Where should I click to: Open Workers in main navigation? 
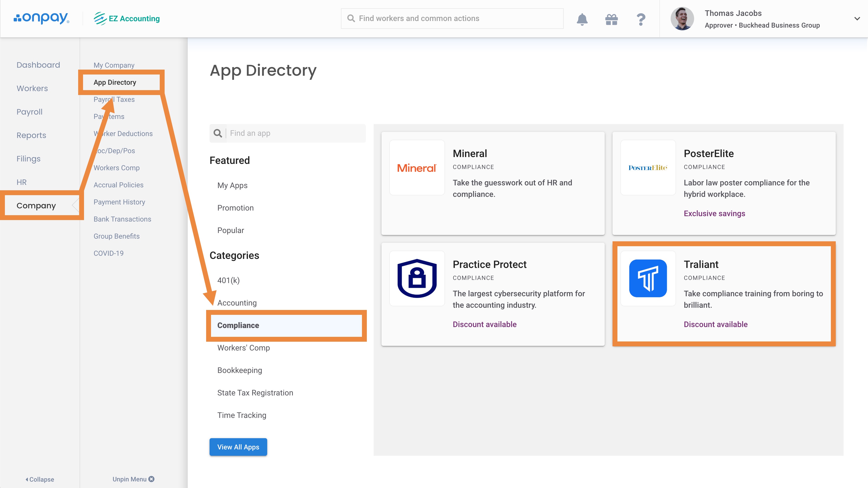[32, 88]
